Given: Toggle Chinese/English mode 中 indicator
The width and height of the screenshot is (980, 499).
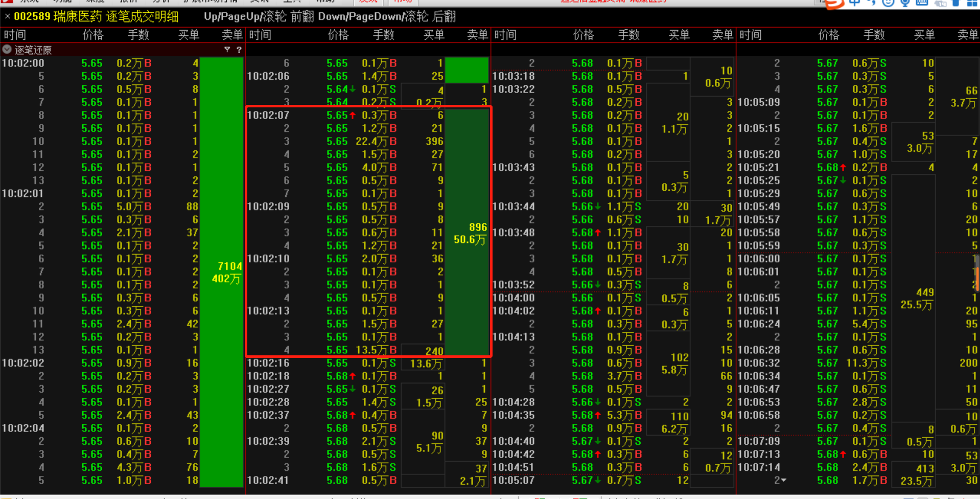Looking at the screenshot, I should pos(854,3).
